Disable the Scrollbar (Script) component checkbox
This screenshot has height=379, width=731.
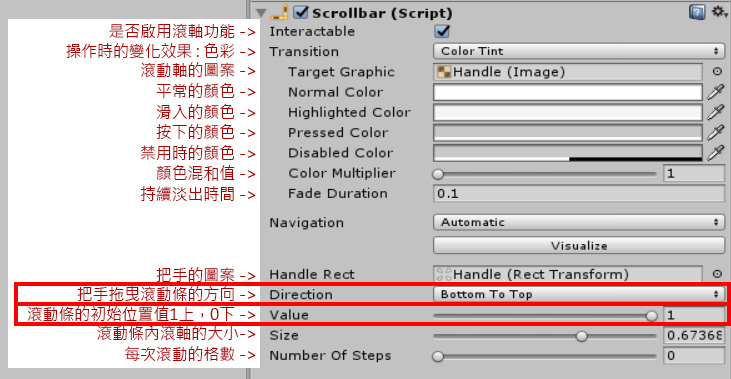[301, 13]
